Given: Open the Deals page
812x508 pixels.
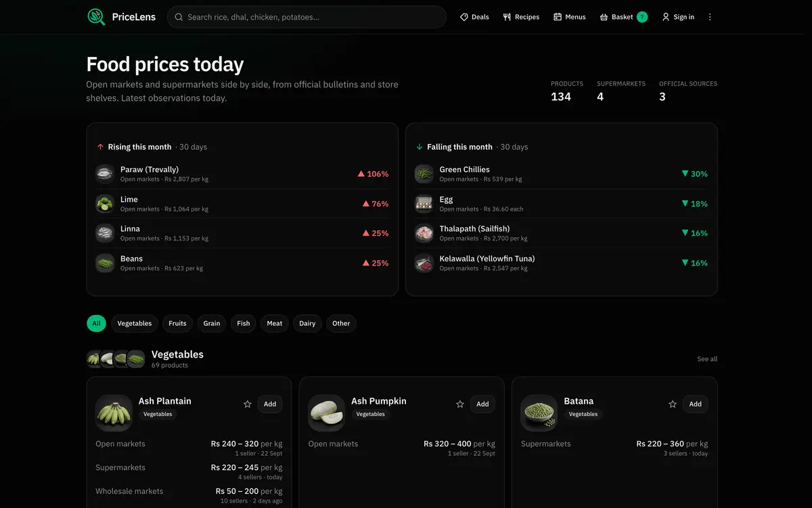Looking at the screenshot, I should (x=474, y=17).
